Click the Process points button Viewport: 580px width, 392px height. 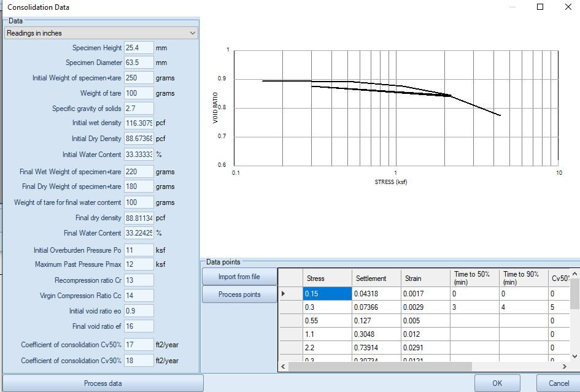coord(239,294)
